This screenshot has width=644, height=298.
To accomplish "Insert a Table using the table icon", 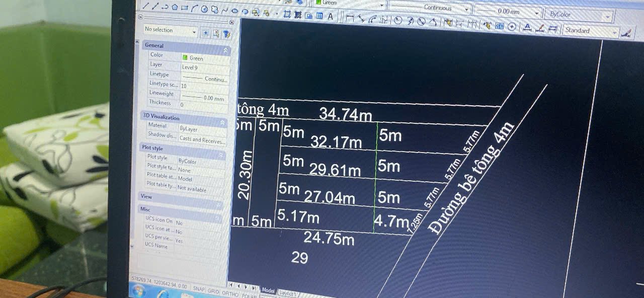I will [x=319, y=15].
